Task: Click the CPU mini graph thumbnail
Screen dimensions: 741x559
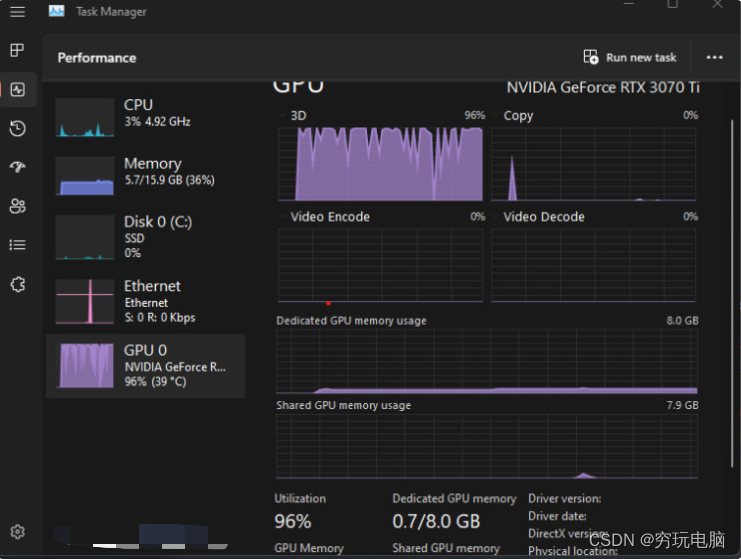Action: click(85, 117)
